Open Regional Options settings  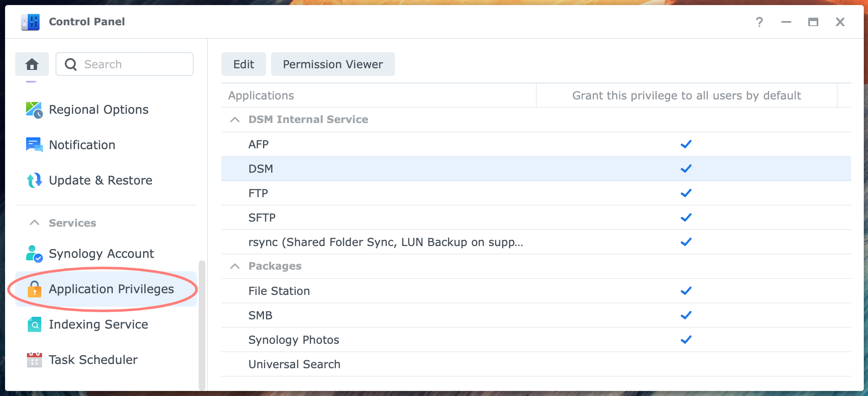coord(106,110)
